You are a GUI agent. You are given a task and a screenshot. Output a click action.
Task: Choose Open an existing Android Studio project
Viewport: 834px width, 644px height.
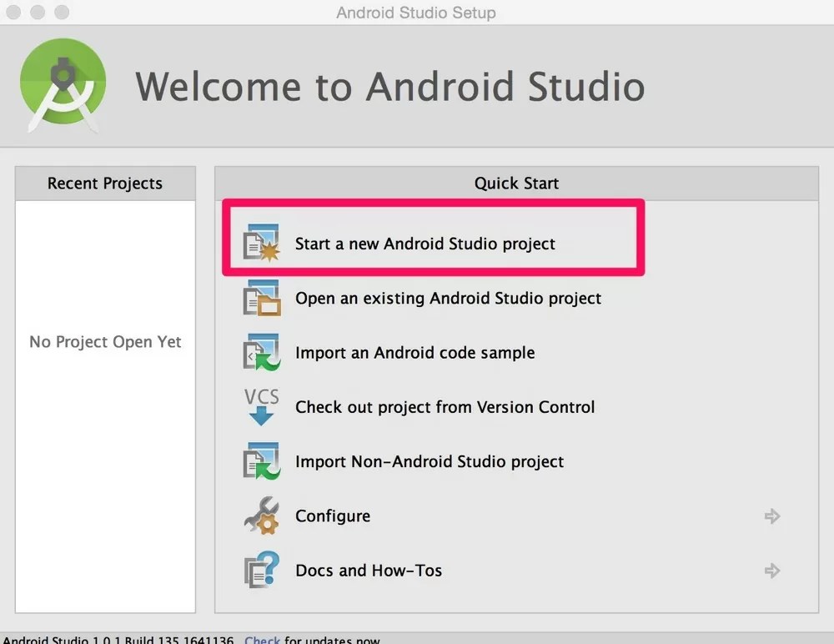(x=449, y=298)
